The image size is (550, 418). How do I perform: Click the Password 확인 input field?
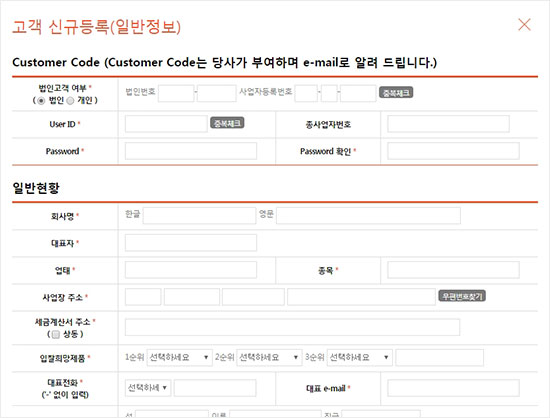tap(453, 151)
